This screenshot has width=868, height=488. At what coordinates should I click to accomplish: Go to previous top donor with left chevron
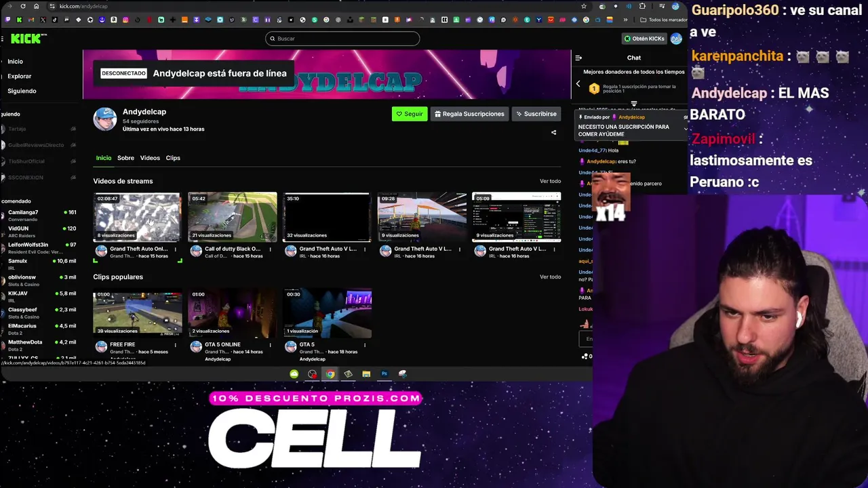pos(578,83)
